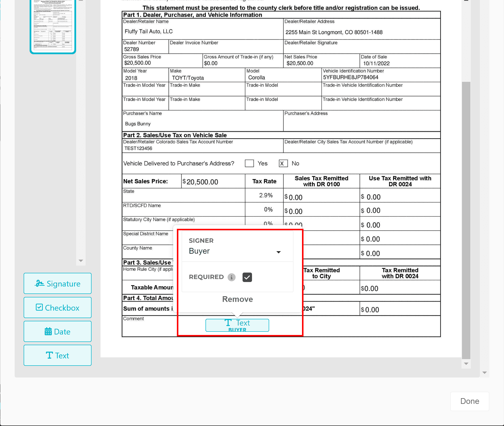Select the placed Text Buyer field
The height and width of the screenshot is (426, 504).
tap(237, 325)
